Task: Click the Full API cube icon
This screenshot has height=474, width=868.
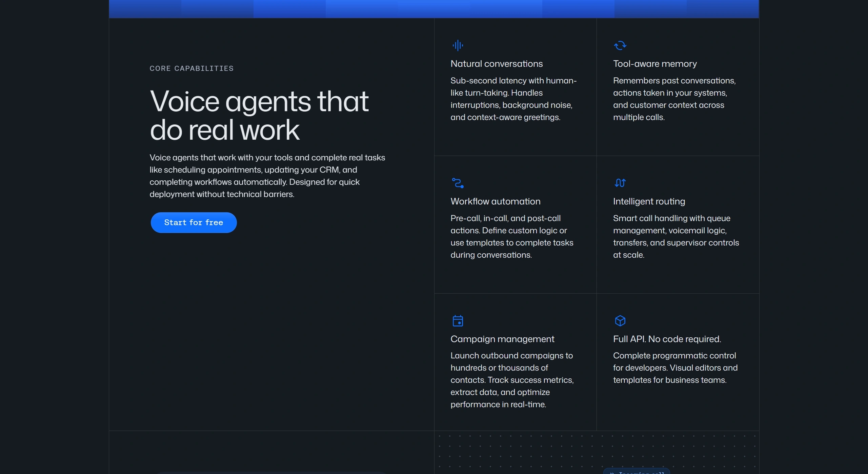Action: coord(620,321)
